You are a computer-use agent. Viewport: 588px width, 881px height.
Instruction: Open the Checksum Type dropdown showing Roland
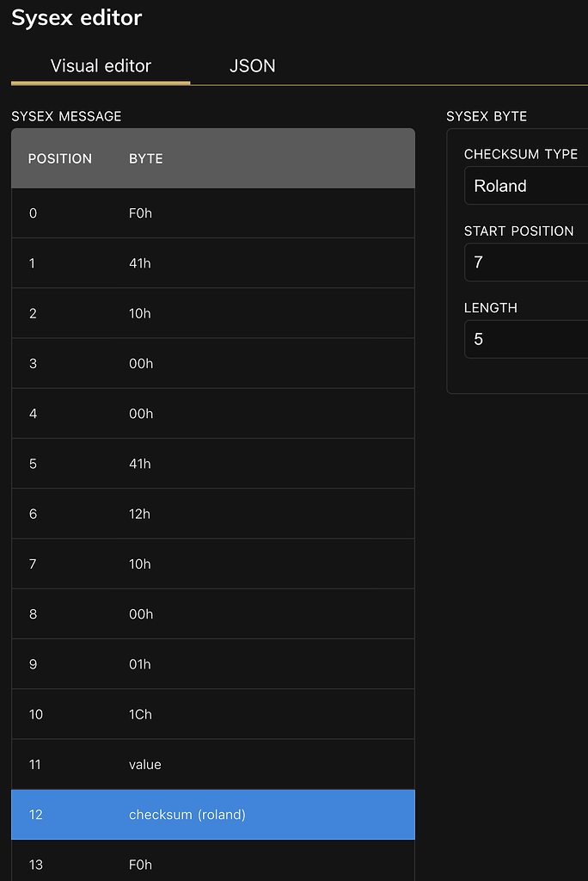click(x=526, y=186)
